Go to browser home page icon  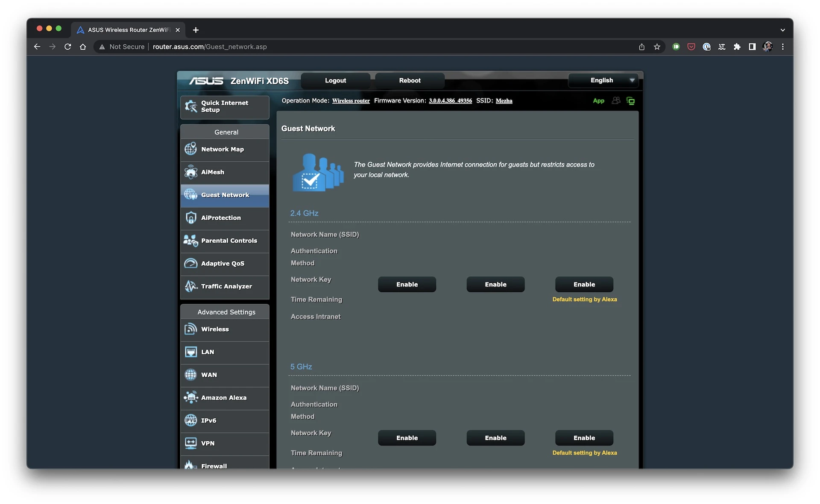(83, 47)
